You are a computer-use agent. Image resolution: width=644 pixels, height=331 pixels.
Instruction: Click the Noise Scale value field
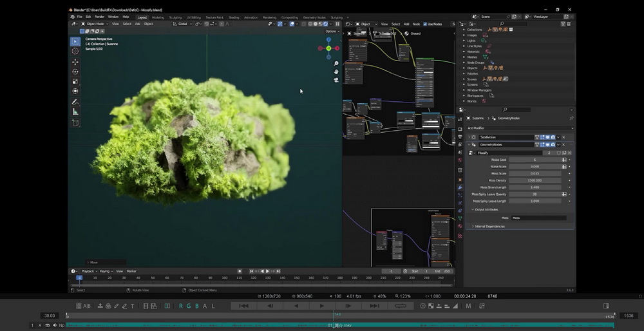[535, 167]
